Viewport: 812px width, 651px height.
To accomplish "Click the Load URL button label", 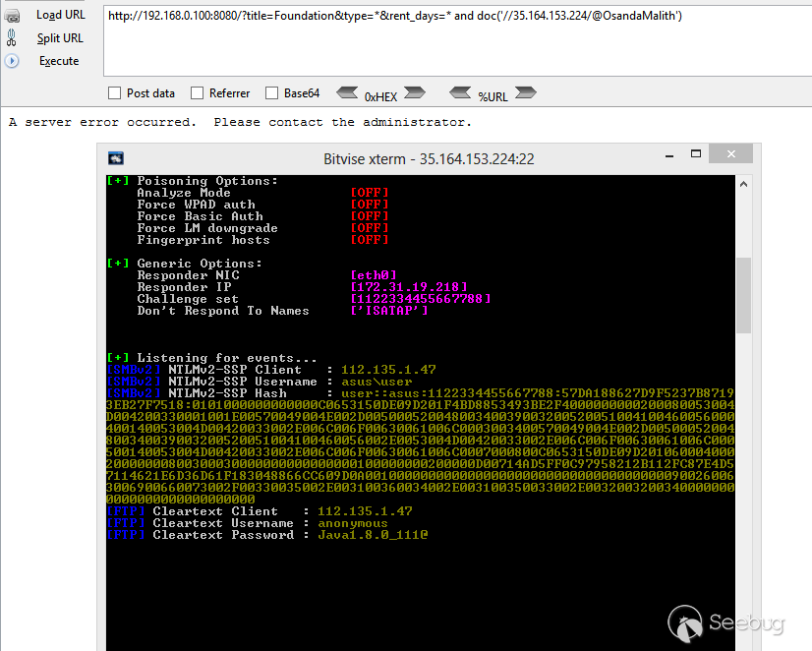I will [x=61, y=15].
